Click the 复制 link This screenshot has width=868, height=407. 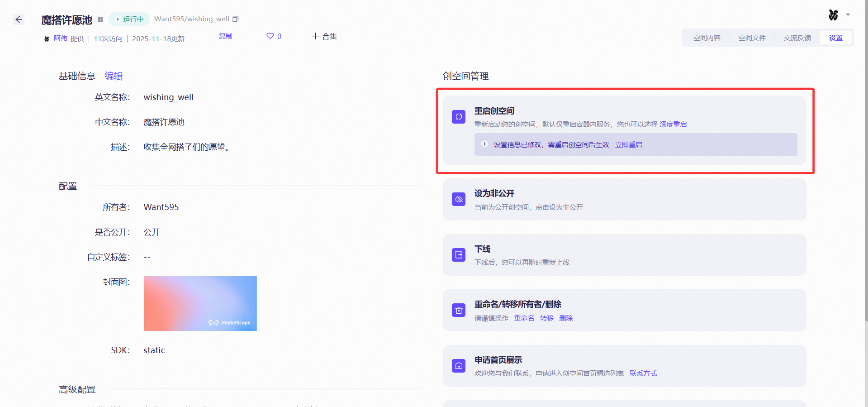226,36
